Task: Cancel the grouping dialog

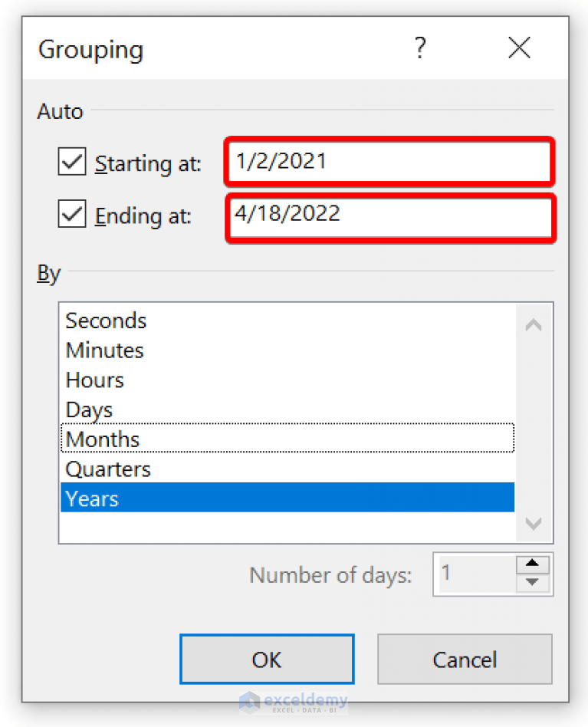Action: [x=464, y=660]
